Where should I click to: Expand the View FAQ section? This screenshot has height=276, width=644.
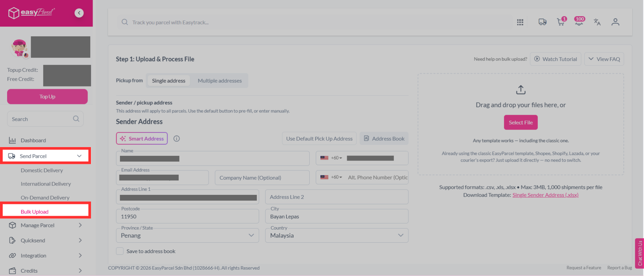pos(604,59)
